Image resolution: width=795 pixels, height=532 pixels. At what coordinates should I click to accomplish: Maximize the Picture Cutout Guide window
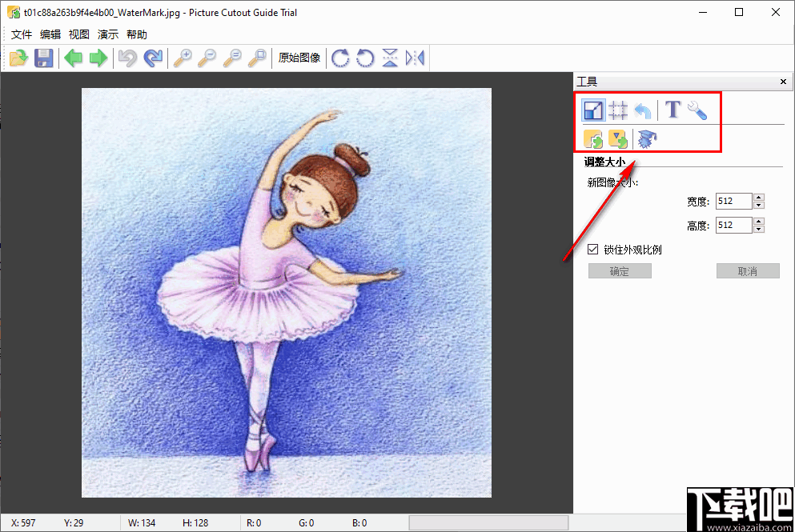click(739, 12)
